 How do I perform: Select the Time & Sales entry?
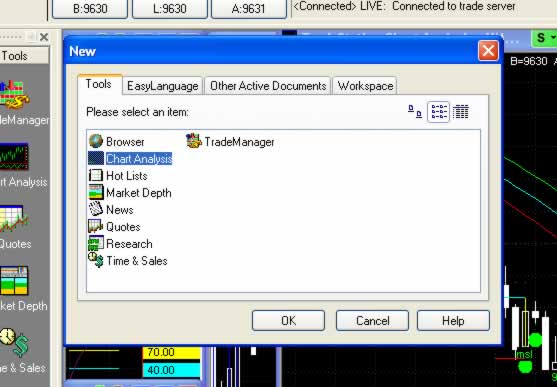pyautogui.click(x=137, y=261)
